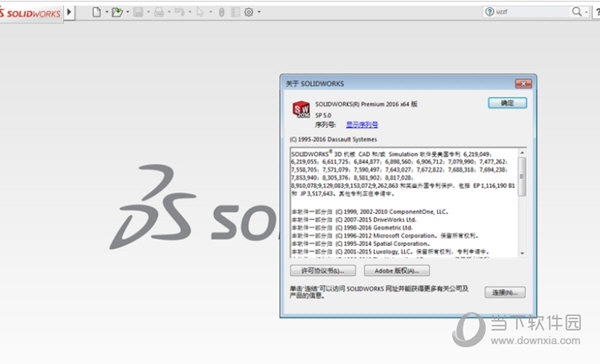The width and height of the screenshot is (600, 364).
Task: Close the 关于 SOLIDWORKS dialog with the red X
Action: click(523, 83)
